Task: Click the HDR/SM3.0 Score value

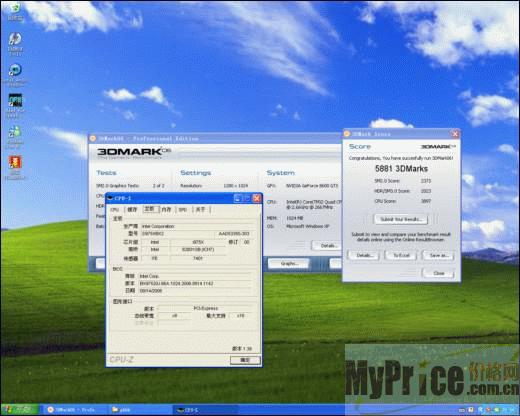Action: pyautogui.click(x=426, y=191)
